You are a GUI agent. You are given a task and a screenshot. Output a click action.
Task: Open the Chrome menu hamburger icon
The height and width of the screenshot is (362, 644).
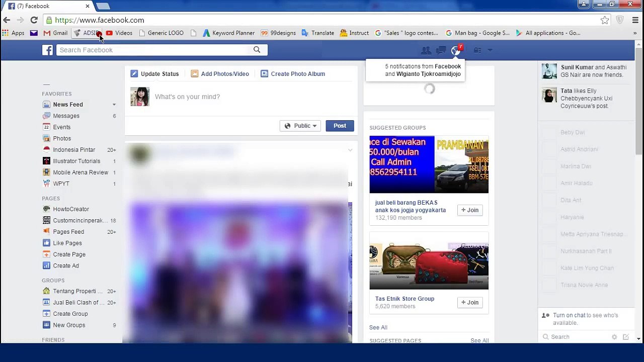tap(635, 20)
